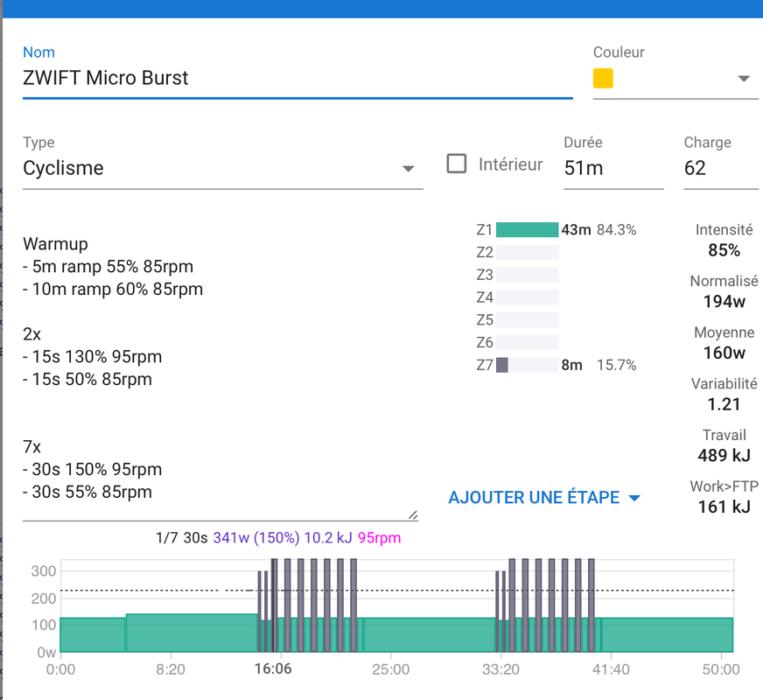Click the final cooldown block near 50:00
The height and width of the screenshot is (700, 763).
(x=667, y=635)
